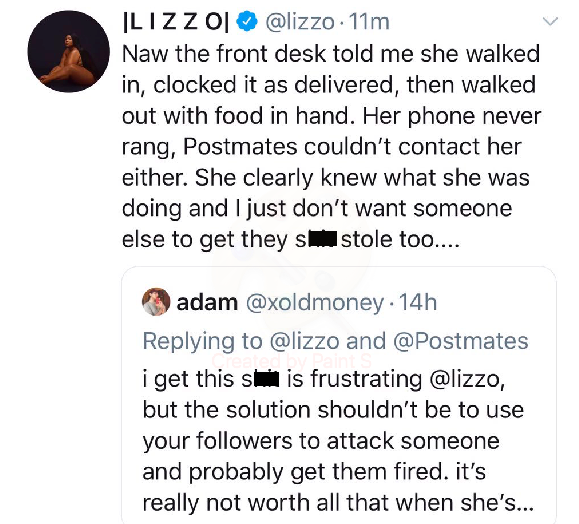Open the @lizzo handle beside verified badge
The image size is (579, 524).
[300, 22]
